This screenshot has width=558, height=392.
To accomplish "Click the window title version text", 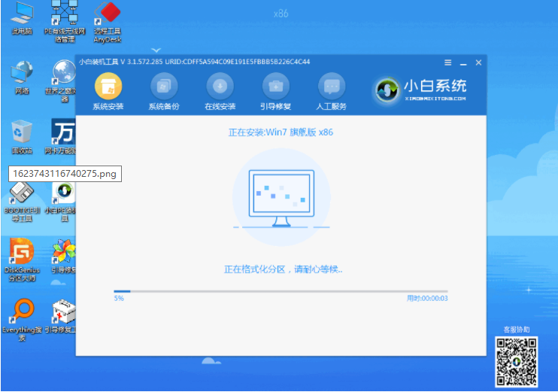I will click(x=194, y=62).
